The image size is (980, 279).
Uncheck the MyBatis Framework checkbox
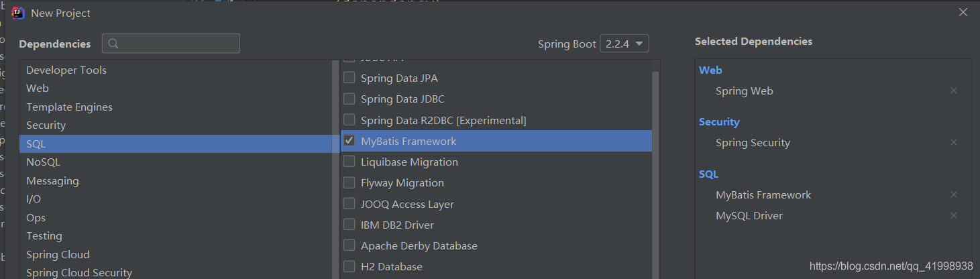[x=349, y=141]
